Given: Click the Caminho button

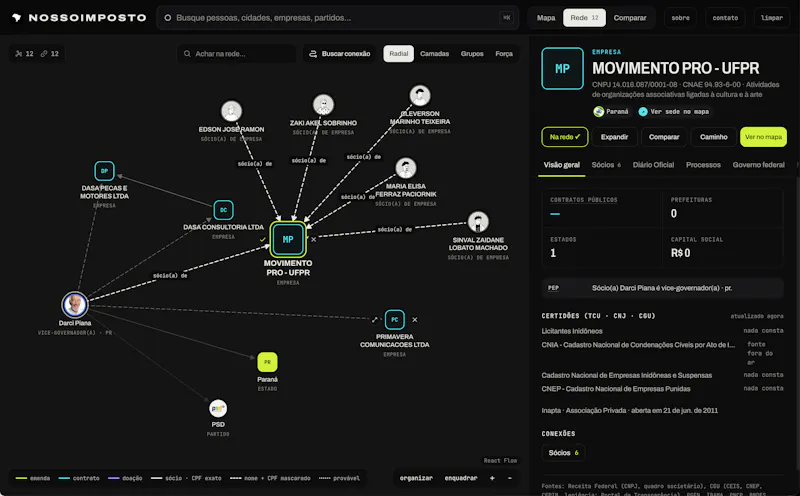Looking at the screenshot, I should point(713,137).
